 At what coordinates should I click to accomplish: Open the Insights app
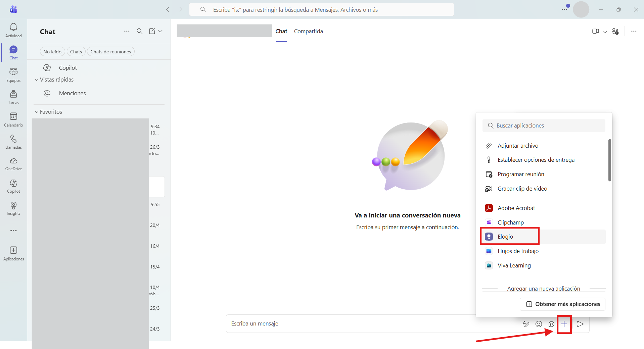click(13, 208)
